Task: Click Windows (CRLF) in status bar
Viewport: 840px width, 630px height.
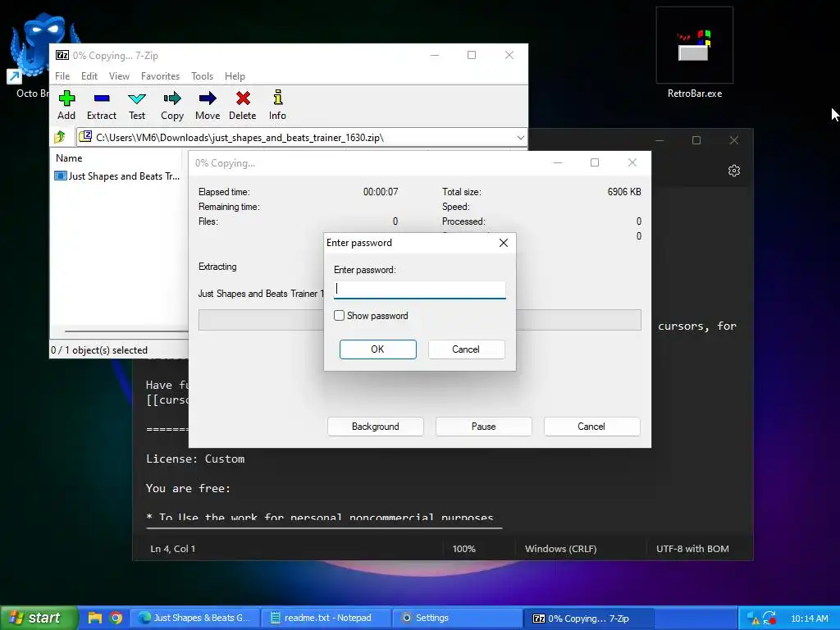Action: click(x=560, y=549)
